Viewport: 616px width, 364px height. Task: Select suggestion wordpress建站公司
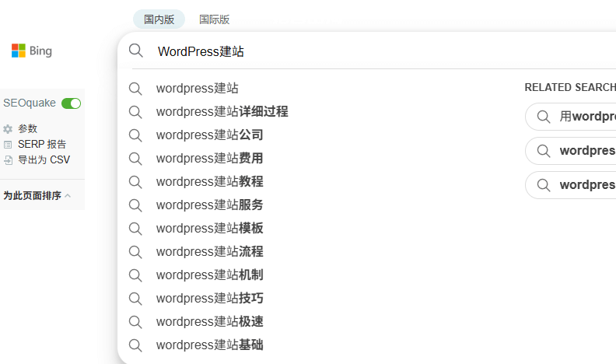209,135
